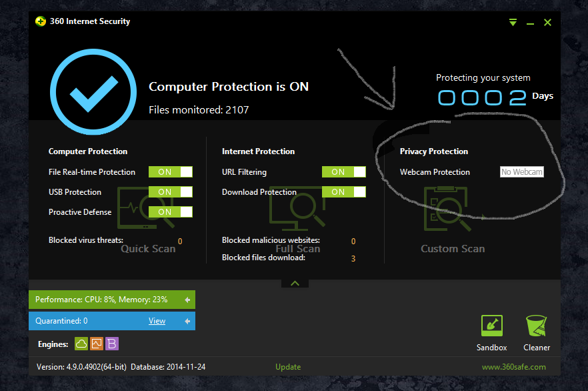
Task: Minimize the 360 Internet Security window
Action: pyautogui.click(x=530, y=23)
